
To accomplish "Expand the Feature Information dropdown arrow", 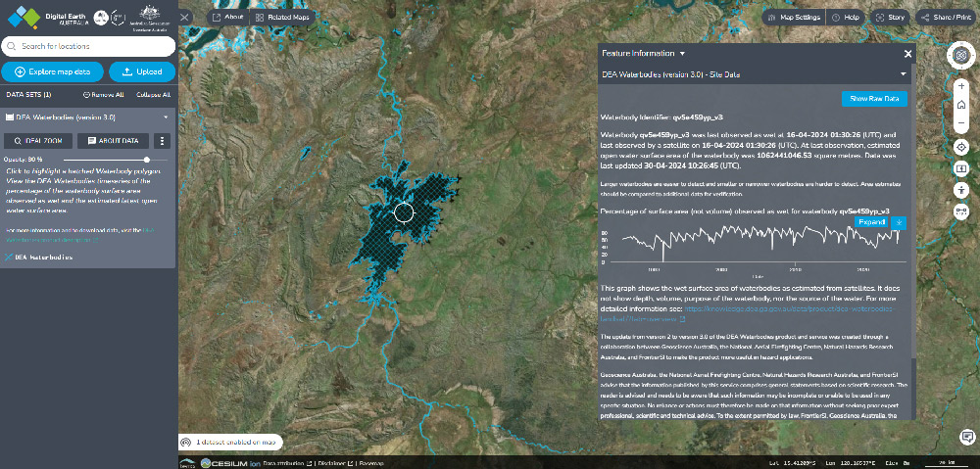I will (682, 53).
